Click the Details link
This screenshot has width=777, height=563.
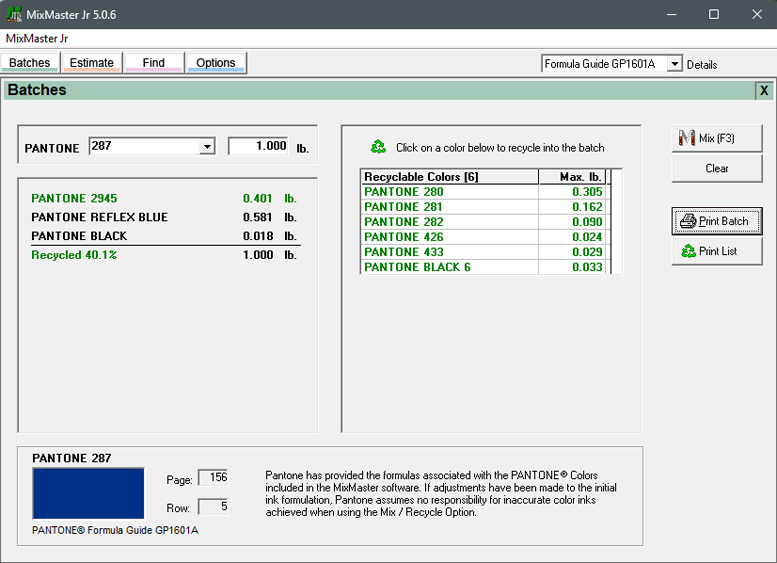[702, 64]
